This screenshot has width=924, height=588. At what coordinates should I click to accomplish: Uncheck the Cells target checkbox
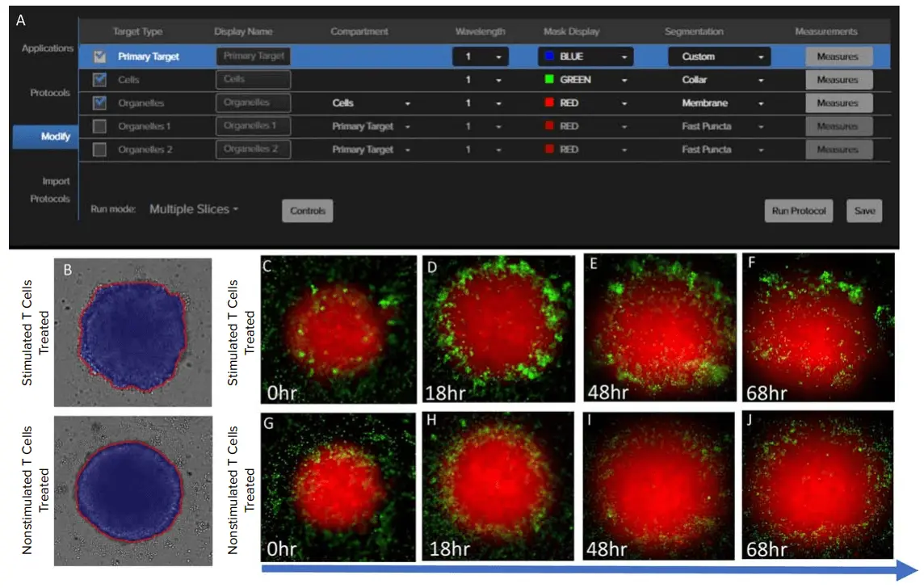(99, 80)
